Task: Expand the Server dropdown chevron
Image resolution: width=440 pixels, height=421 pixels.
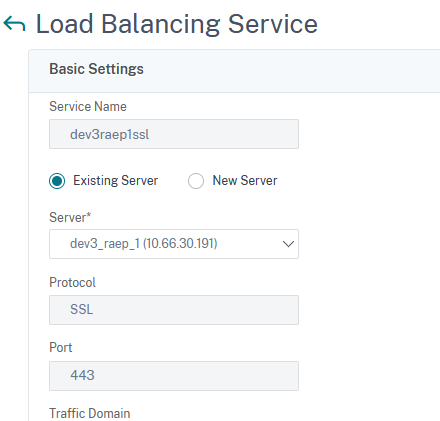Action: pos(288,244)
